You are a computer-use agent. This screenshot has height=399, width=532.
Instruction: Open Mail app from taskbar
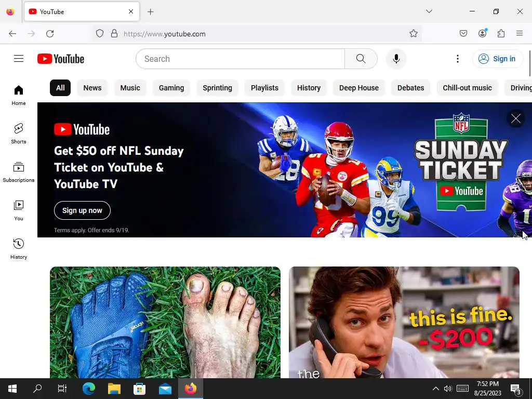165,389
